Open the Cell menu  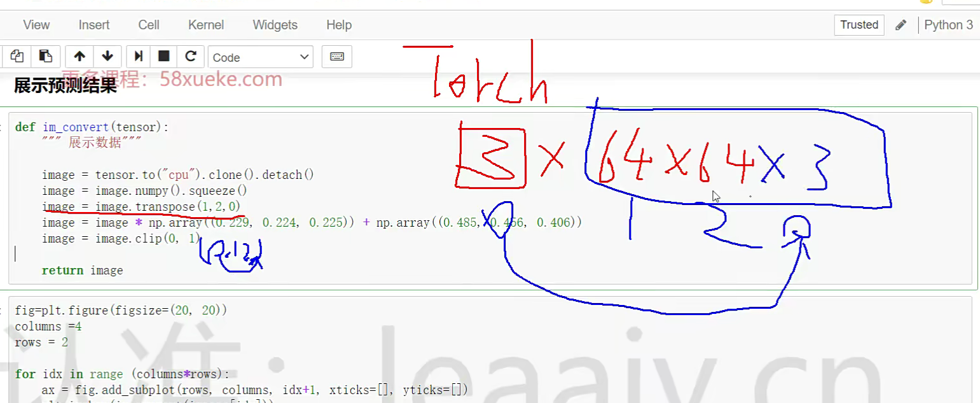click(x=149, y=25)
